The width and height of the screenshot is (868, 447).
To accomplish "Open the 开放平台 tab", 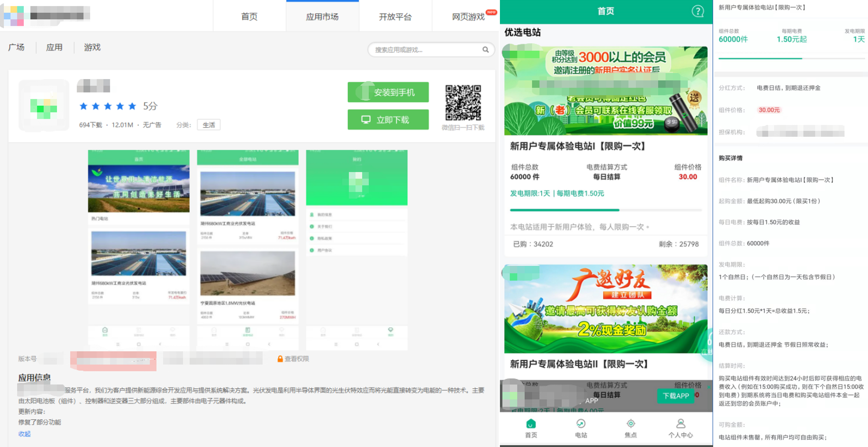I will coord(395,16).
